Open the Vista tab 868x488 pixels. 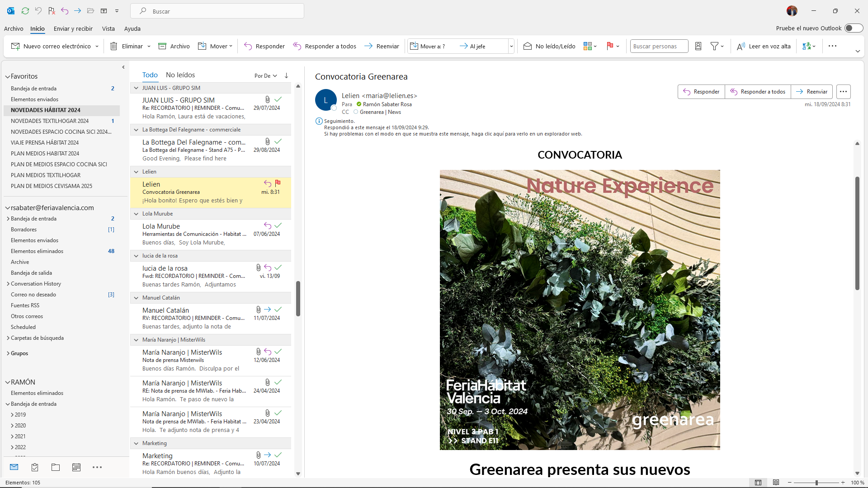point(108,28)
